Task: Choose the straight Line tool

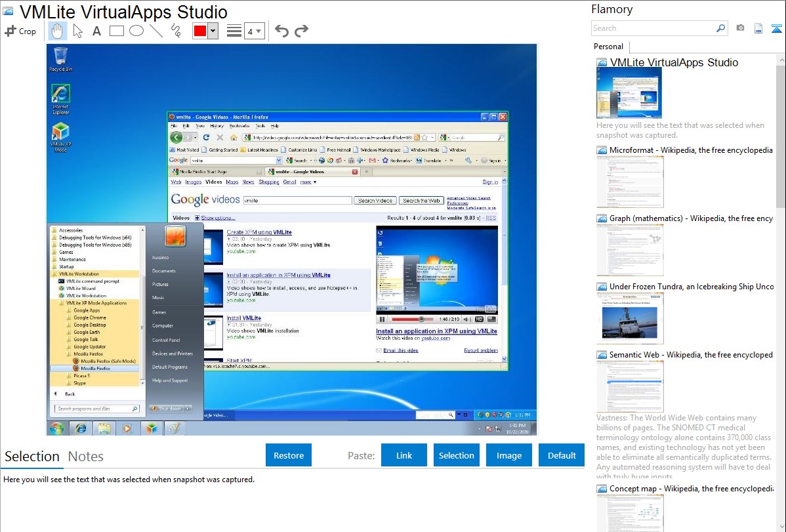Action: [156, 31]
